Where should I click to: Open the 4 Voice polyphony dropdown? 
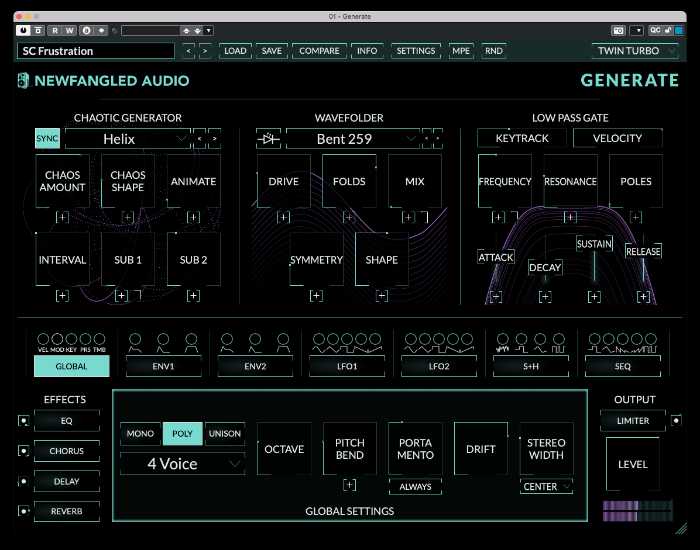tap(183, 464)
